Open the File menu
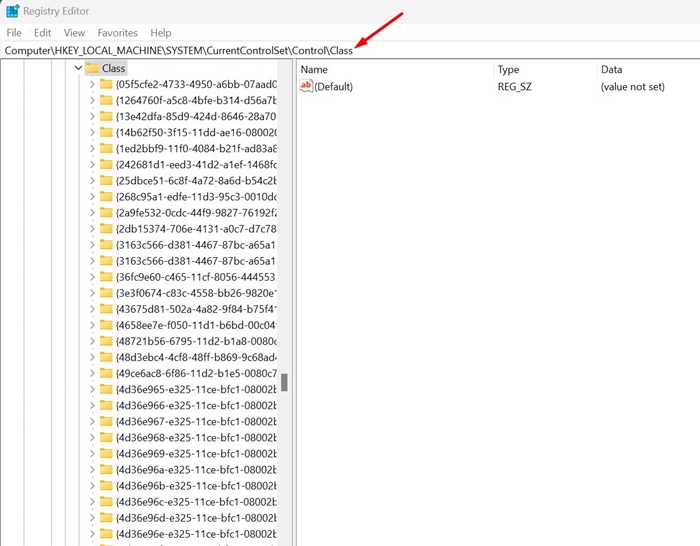Screen dimensions: 700x546 (14, 33)
